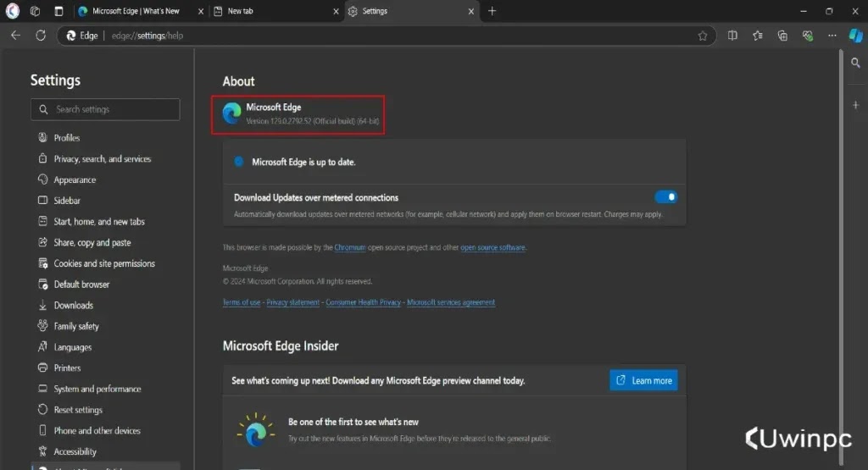Click the address bar URL
The width and height of the screenshot is (868, 470).
point(147,36)
